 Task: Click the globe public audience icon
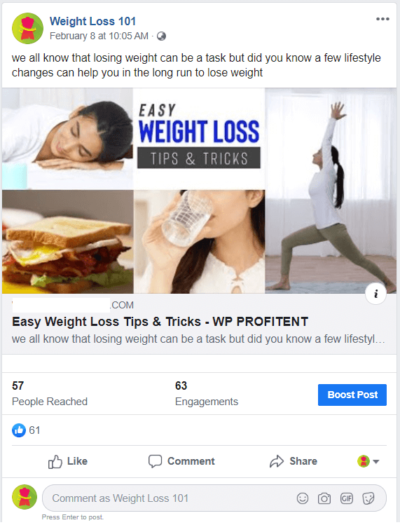[161, 36]
